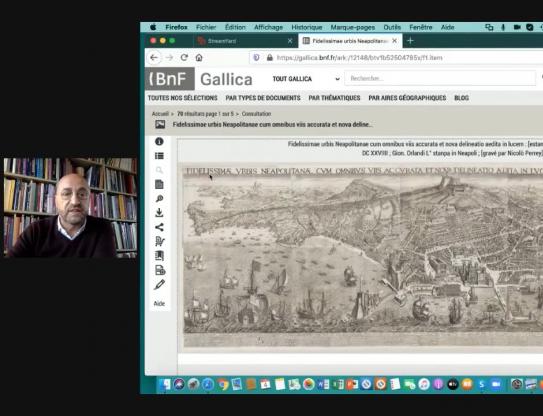Click the Accueil breadcrumb link
543x416 pixels.
tap(160, 114)
